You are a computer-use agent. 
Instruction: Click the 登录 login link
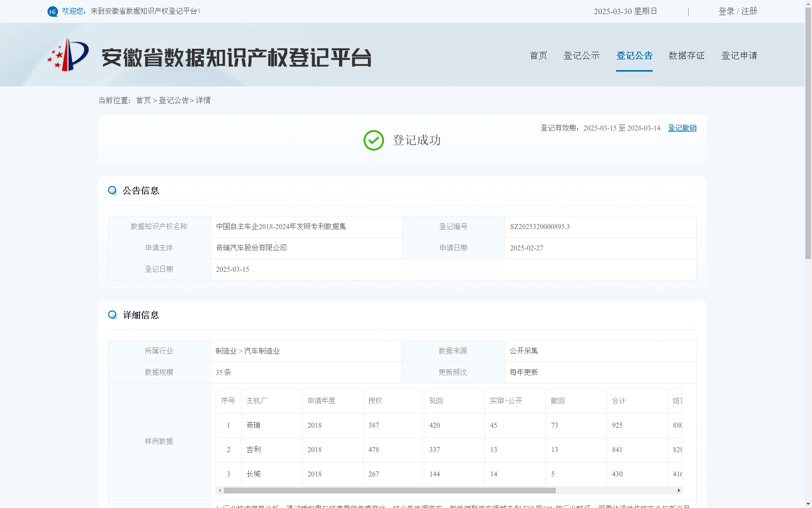pos(725,11)
